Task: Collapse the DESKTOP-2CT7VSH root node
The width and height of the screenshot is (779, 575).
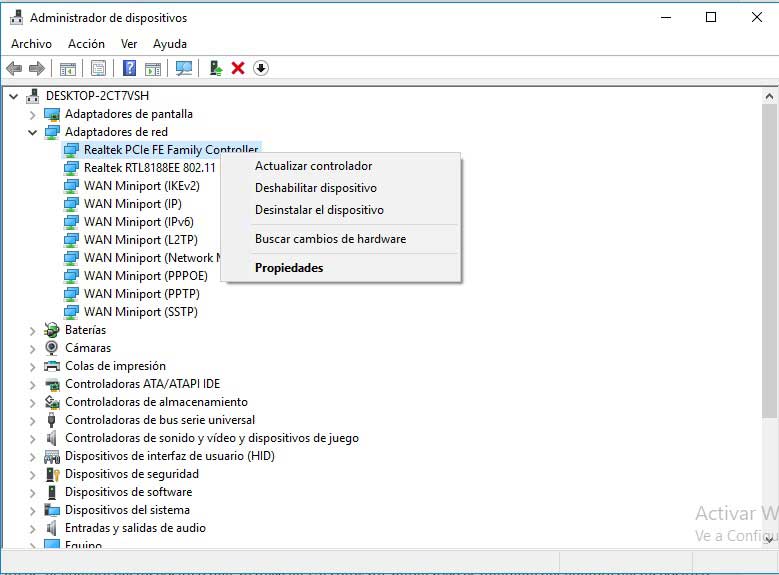Action: [13, 96]
